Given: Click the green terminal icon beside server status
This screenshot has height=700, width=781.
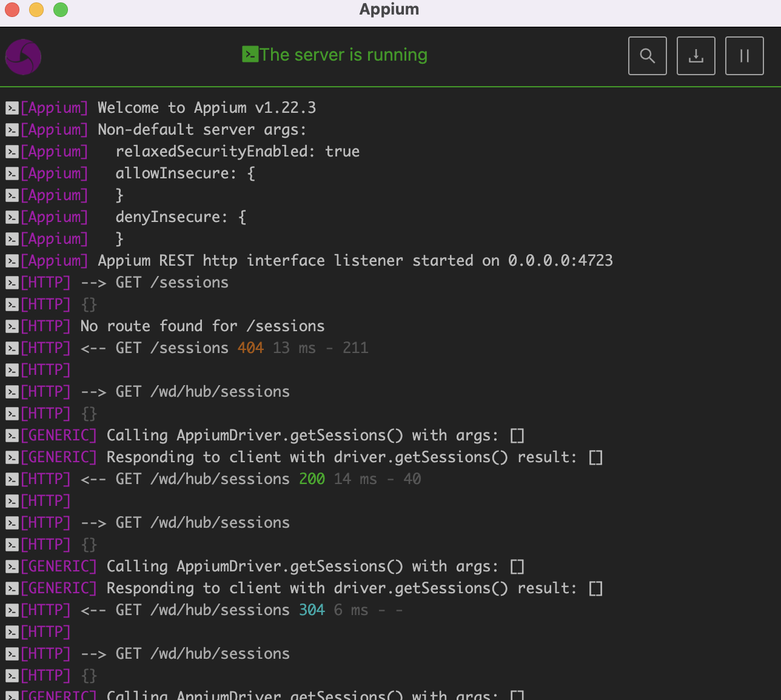Looking at the screenshot, I should (x=250, y=55).
